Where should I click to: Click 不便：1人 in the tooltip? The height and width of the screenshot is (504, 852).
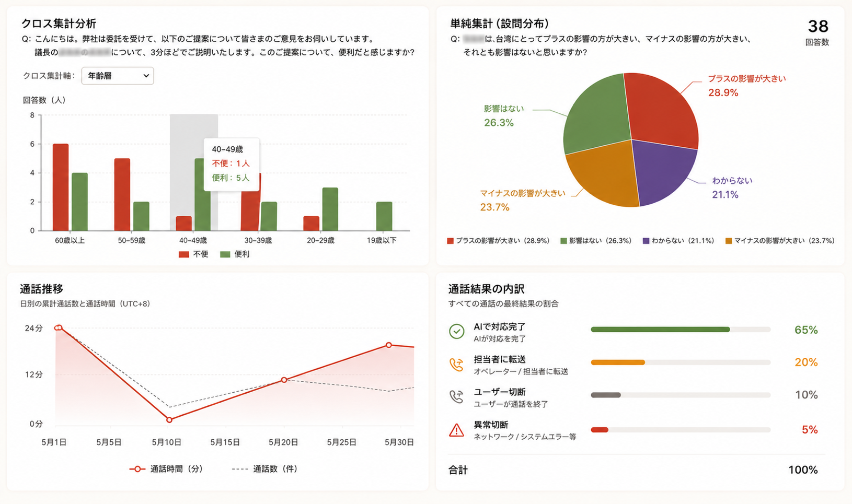[231, 163]
